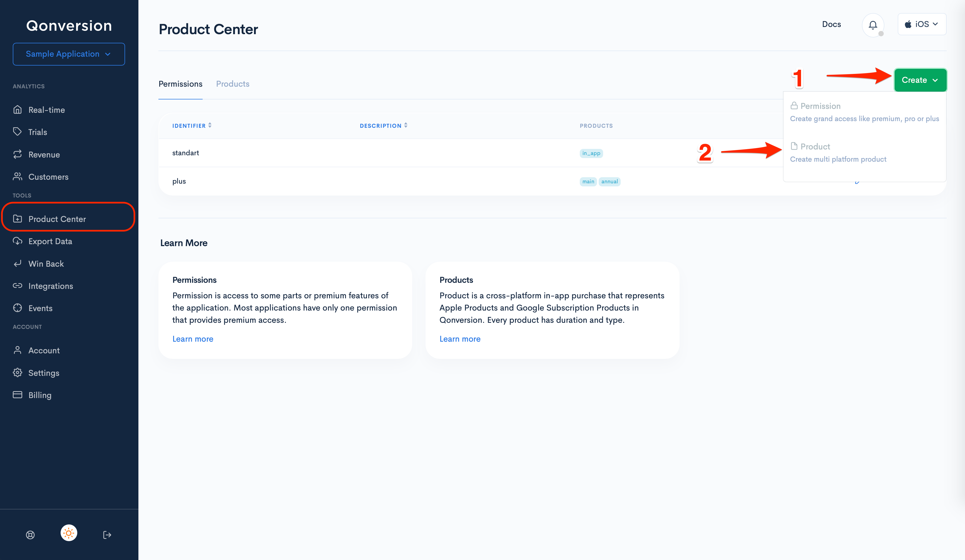This screenshot has height=560, width=965.
Task: Open Learn more under Permissions card
Action: pos(193,339)
